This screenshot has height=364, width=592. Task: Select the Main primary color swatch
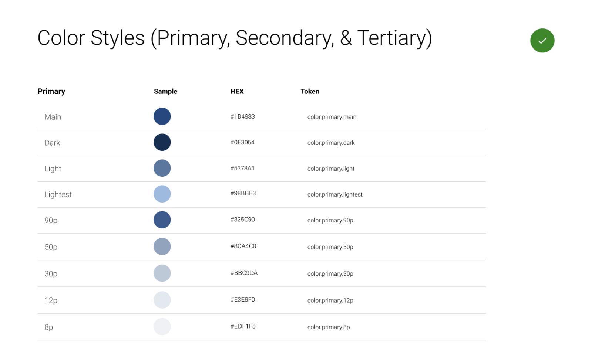pos(162,116)
